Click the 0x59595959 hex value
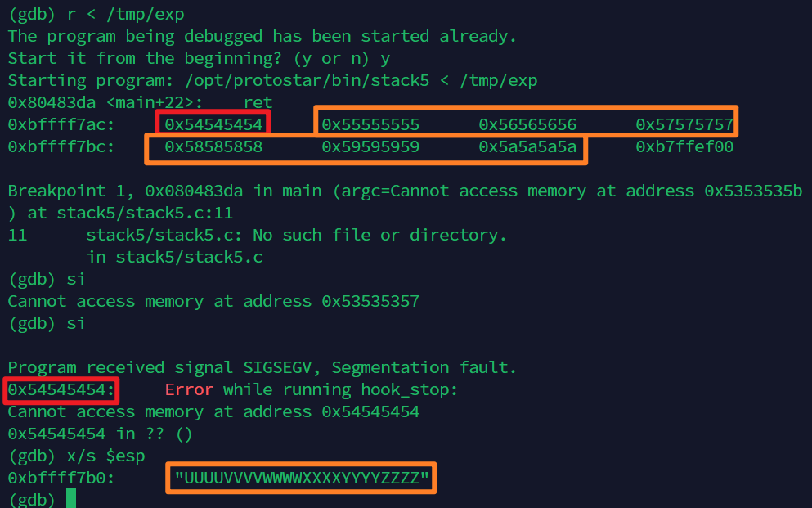Image resolution: width=812 pixels, height=508 pixels. (370, 146)
